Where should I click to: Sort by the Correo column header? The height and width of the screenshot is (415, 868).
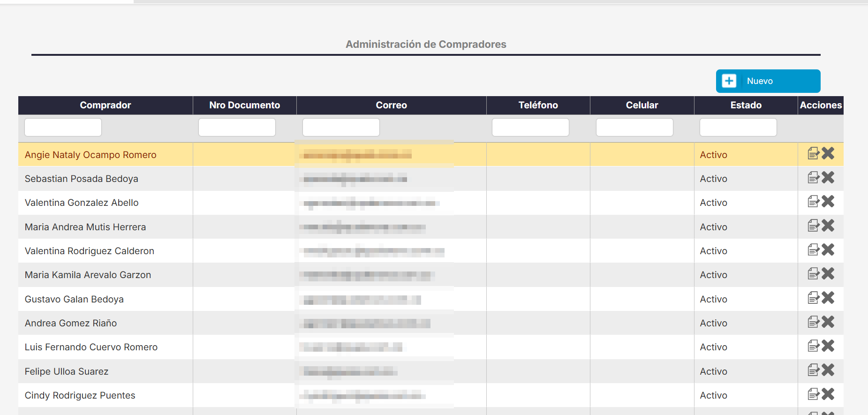coord(392,105)
